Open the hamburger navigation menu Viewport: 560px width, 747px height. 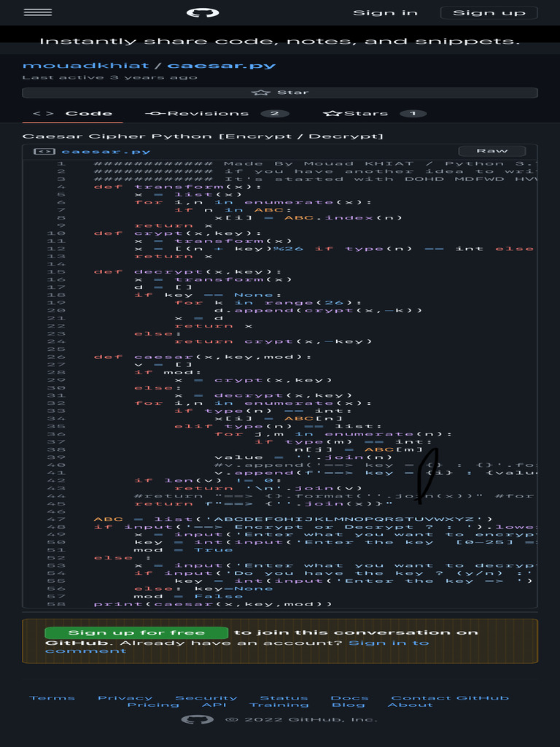click(x=37, y=12)
